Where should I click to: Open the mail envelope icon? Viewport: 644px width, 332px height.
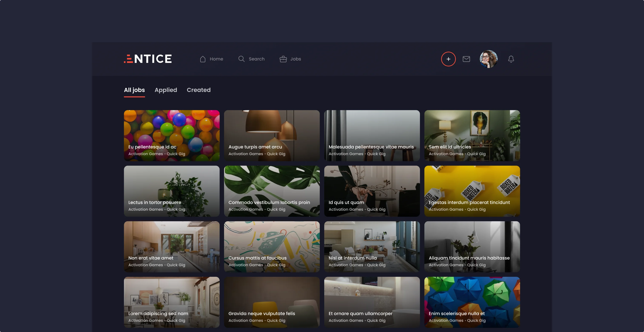click(466, 59)
